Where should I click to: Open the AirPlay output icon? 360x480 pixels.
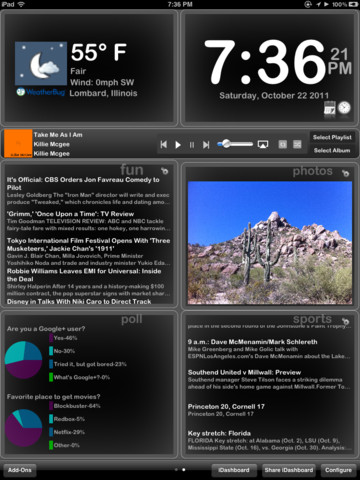[x=263, y=144]
